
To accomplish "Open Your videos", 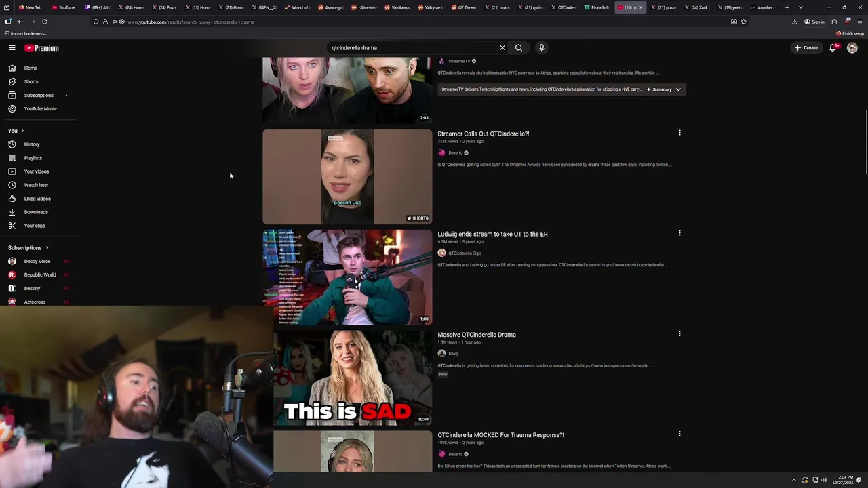I will pyautogui.click(x=38, y=171).
